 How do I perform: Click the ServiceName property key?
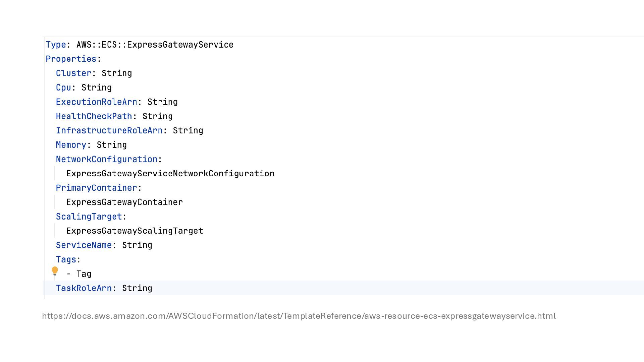(84, 245)
